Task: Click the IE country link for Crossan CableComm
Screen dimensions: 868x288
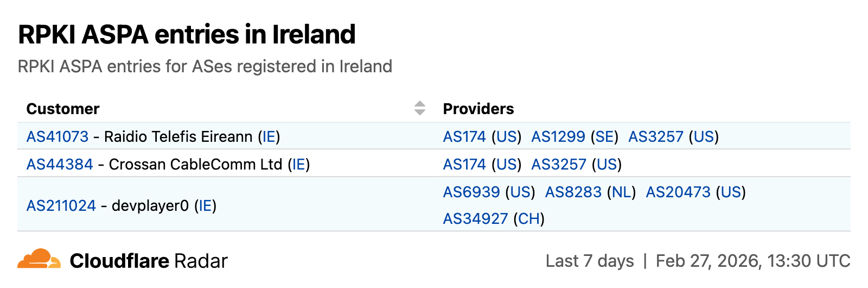Action: (299, 164)
